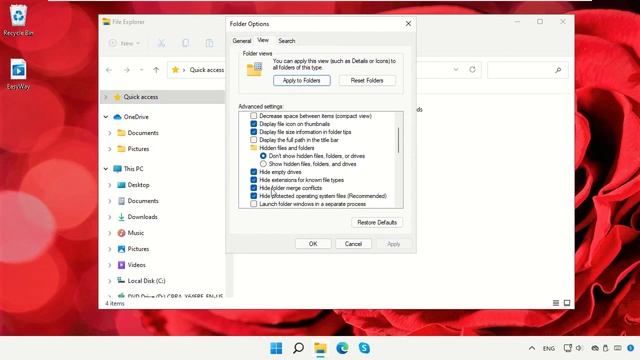Click the Apply to Folders button
Image resolution: width=640 pixels, height=360 pixels.
[x=302, y=80]
